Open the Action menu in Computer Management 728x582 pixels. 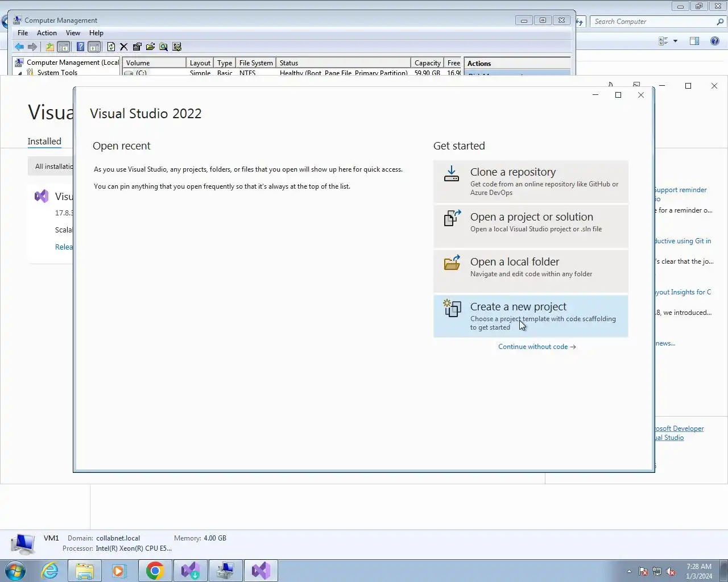47,33
